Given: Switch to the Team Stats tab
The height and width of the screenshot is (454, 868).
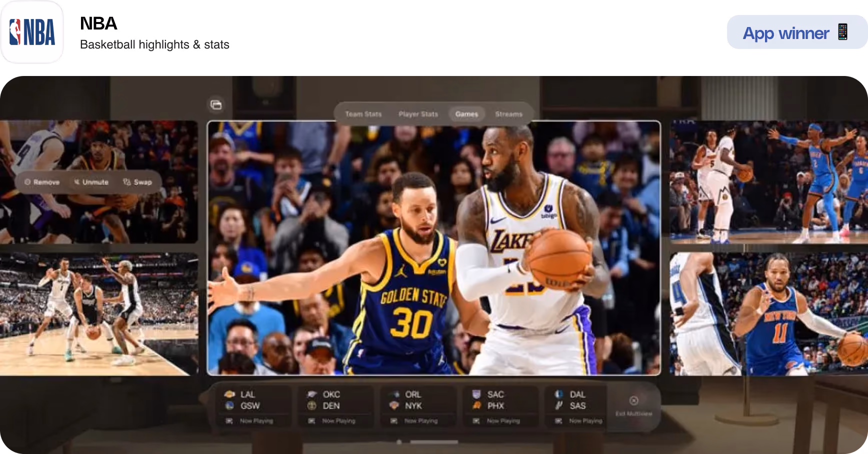Looking at the screenshot, I should click(363, 114).
